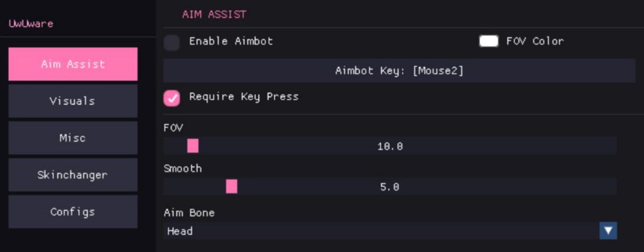Tick the Enable Aimbot checkbox
Viewport: 644px width, 252px height.
point(172,43)
